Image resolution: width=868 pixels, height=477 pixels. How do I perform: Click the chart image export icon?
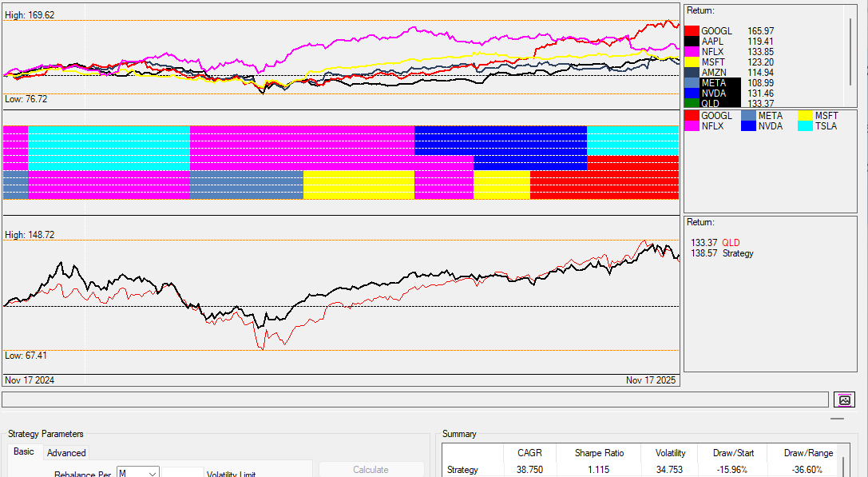pos(844,399)
